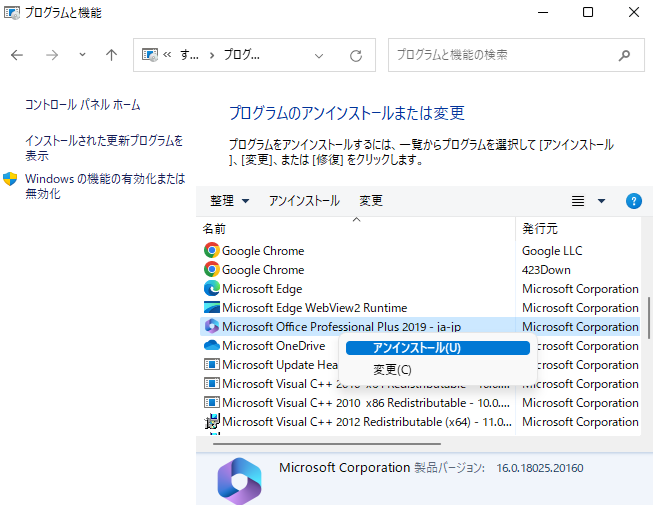Open recent locations dropdown chevron
The width and height of the screenshot is (653, 505).
pyautogui.click(x=82, y=55)
